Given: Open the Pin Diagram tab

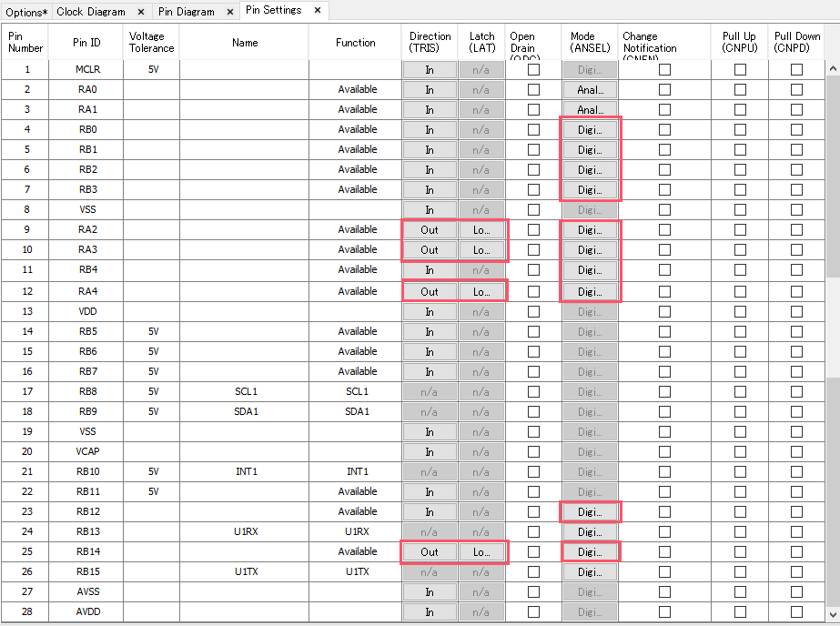Looking at the screenshot, I should (x=186, y=12).
